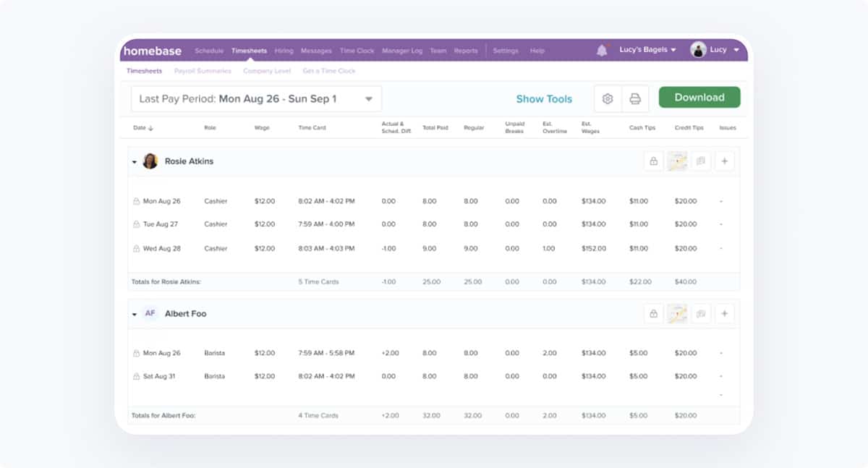Add a new time card for Rosie Atkins
The image size is (868, 468).
coord(724,161)
